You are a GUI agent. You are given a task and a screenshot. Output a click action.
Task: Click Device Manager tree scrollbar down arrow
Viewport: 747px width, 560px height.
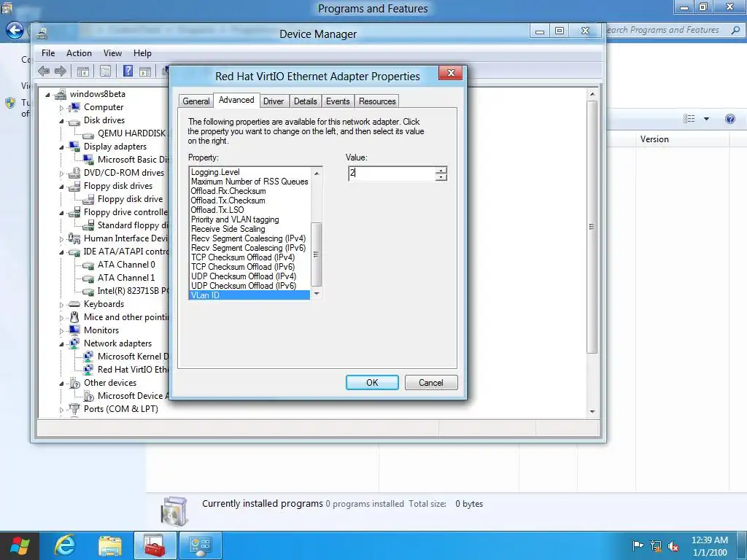coord(592,411)
